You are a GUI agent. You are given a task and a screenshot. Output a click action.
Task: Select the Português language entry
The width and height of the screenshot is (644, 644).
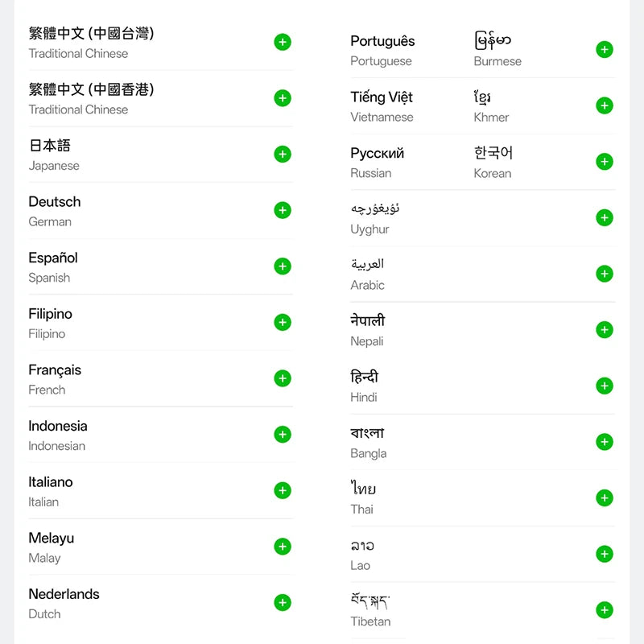point(382,50)
